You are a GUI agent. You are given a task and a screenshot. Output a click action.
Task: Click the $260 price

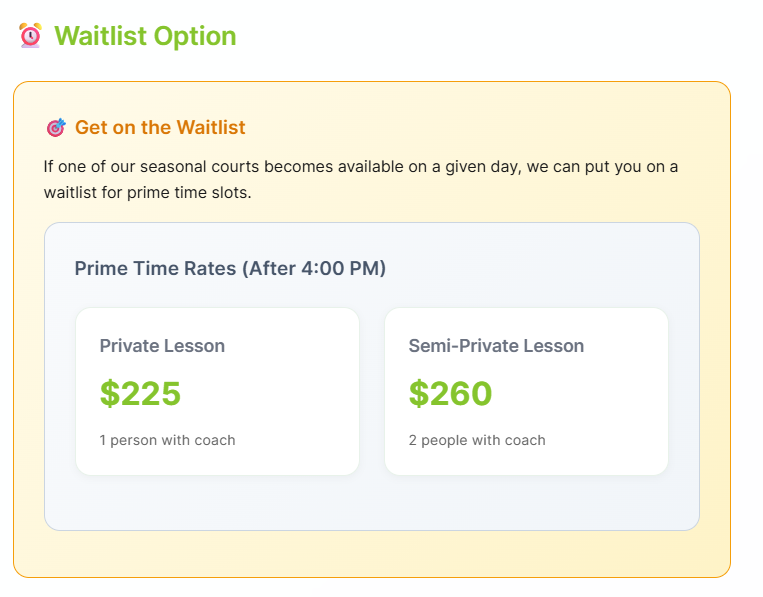(450, 393)
